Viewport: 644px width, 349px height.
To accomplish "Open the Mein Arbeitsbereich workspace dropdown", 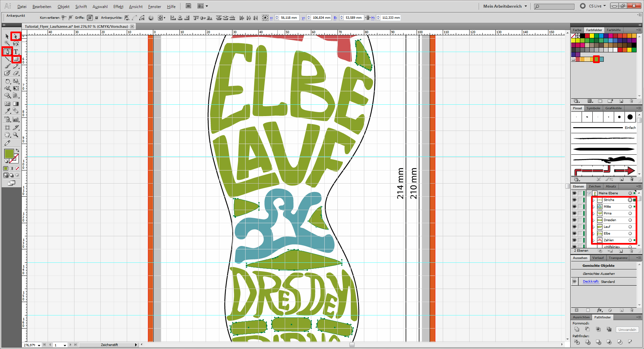I will click(x=505, y=6).
